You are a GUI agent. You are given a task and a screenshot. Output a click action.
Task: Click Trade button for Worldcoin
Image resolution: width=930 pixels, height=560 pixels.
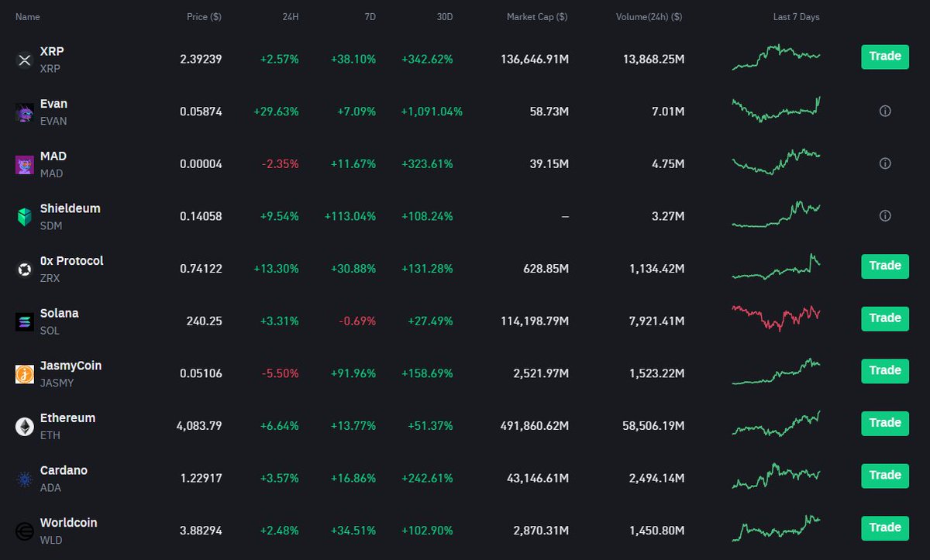point(885,527)
